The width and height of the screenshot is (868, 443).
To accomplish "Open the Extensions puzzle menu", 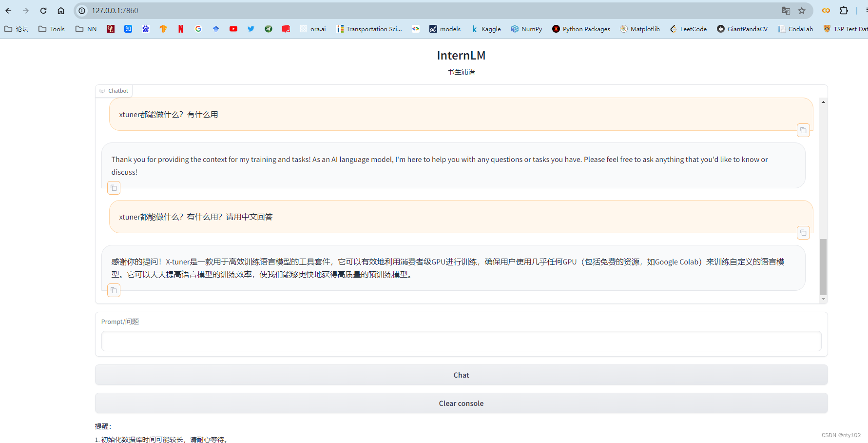I will [x=844, y=11].
